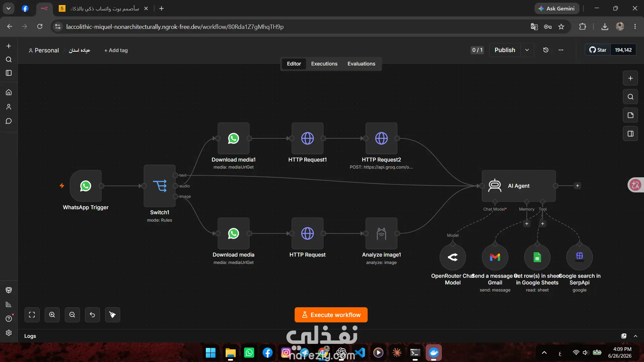Screen dimensions: 644x362
Task: Click the Publish button
Action: [x=505, y=50]
